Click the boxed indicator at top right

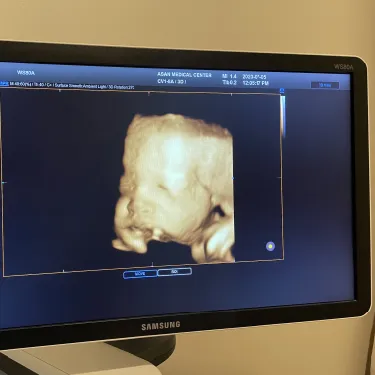(325, 85)
